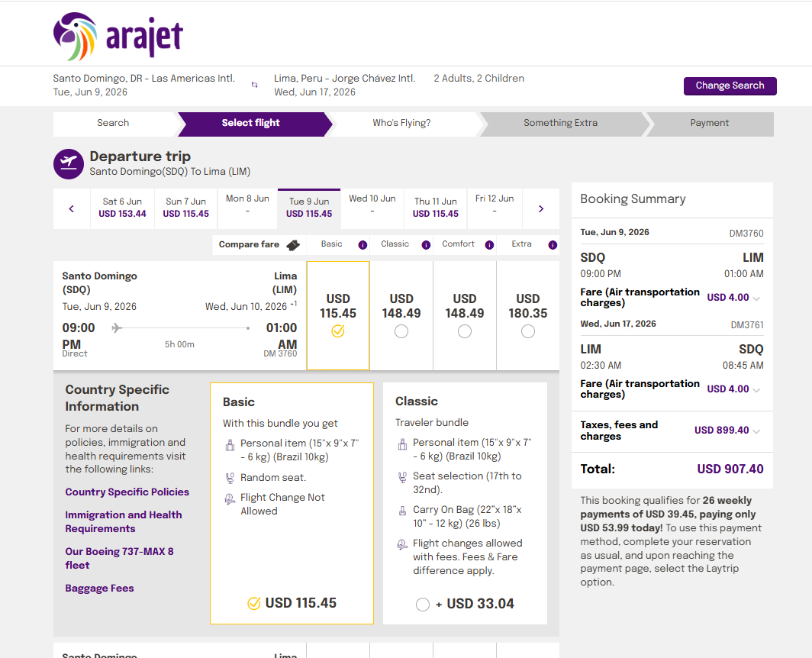Click Classic flight changes allowed icon
The width and height of the screenshot is (812, 658).
[402, 544]
